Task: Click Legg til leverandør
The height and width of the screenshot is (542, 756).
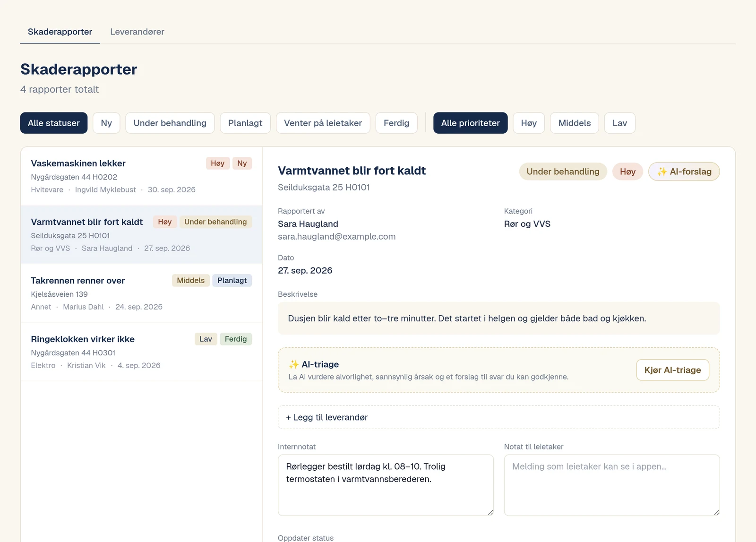Action: pos(499,417)
